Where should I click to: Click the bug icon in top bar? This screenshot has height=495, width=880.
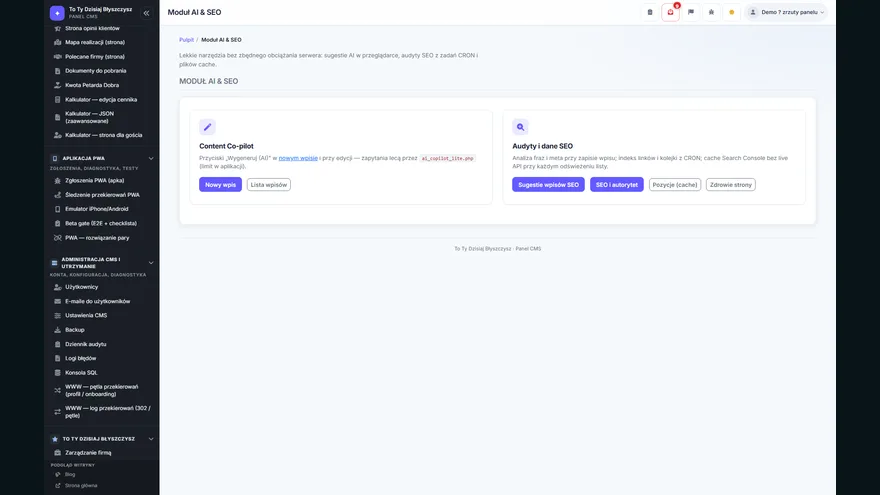pyautogui.click(x=711, y=12)
